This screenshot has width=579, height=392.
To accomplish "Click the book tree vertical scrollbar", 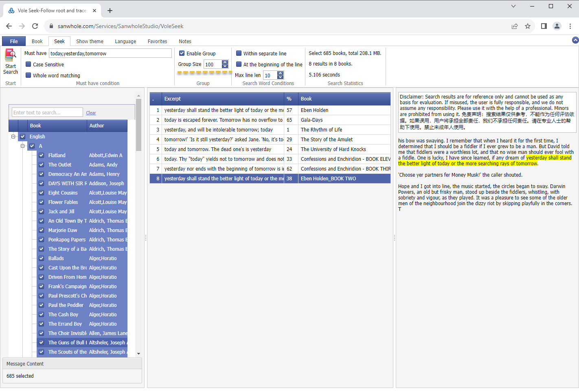I will [138, 225].
